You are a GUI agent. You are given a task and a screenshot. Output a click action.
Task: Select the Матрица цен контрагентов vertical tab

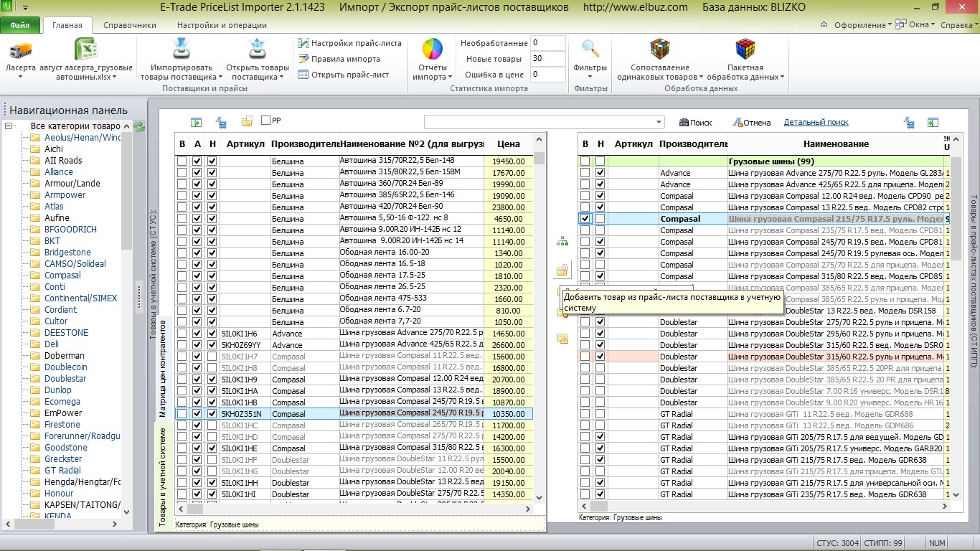tap(162, 367)
